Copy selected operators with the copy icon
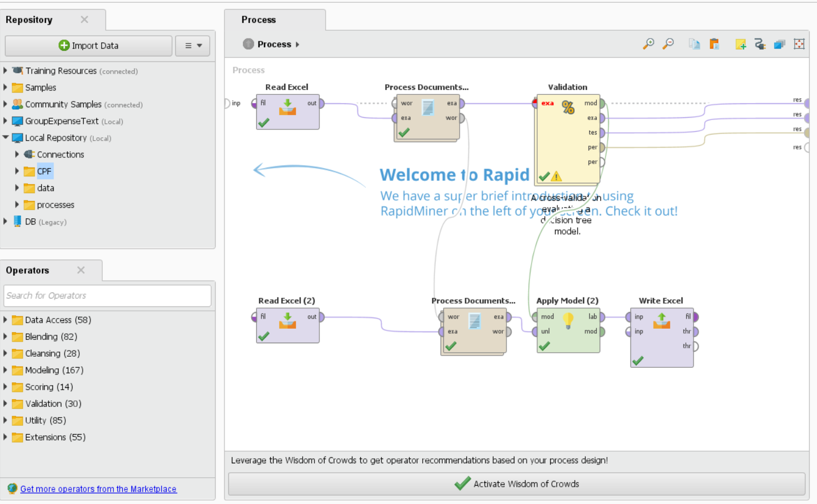The height and width of the screenshot is (504, 817). tap(694, 44)
